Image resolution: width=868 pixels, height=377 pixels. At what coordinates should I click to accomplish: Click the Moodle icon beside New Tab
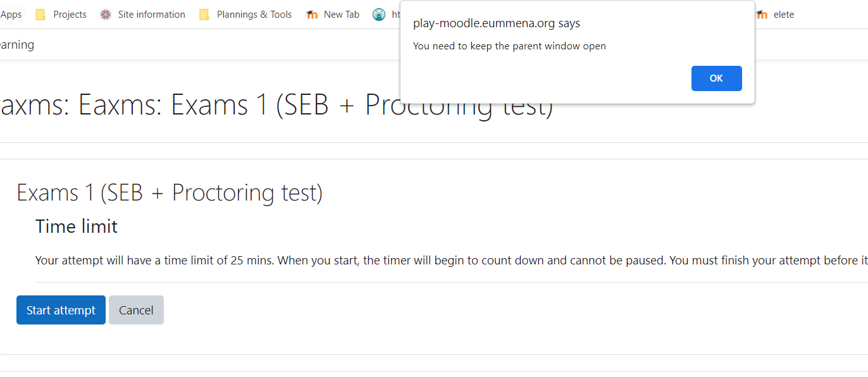coord(312,14)
